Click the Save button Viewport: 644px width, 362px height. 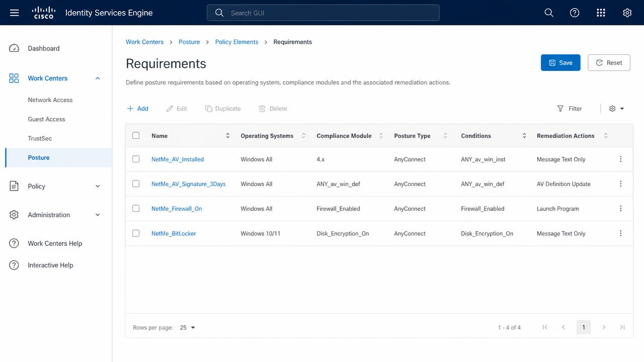(560, 63)
